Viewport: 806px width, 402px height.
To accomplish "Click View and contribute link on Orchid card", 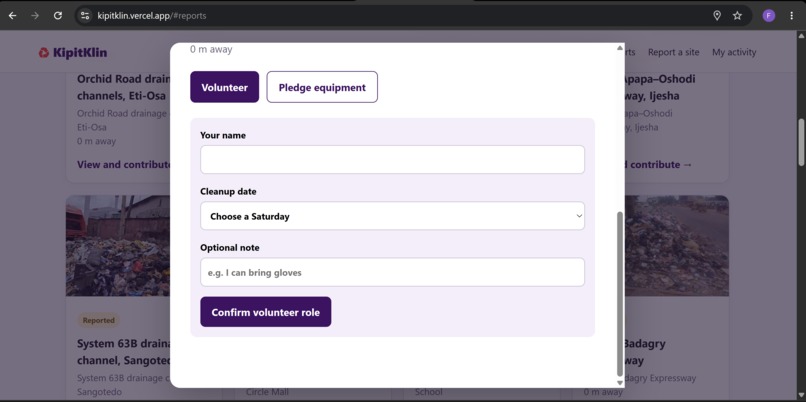I will pyautogui.click(x=123, y=165).
